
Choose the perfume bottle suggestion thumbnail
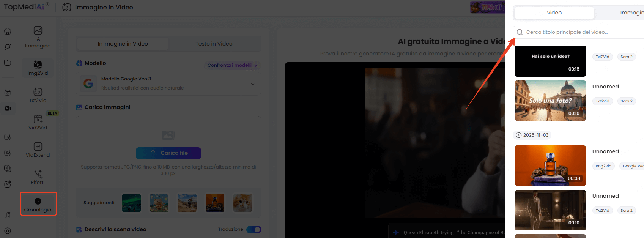(215, 203)
